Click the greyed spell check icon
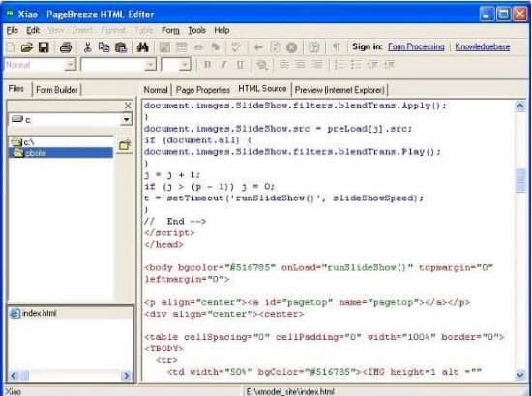This screenshot has width=532, height=396. click(x=235, y=47)
